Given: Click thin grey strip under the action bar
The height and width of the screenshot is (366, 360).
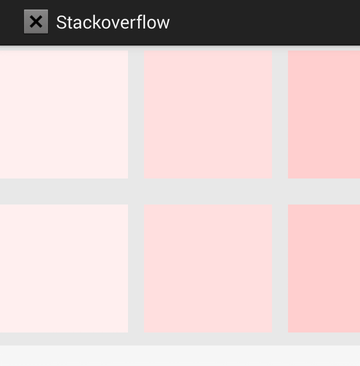Looking at the screenshot, I should (x=180, y=48).
